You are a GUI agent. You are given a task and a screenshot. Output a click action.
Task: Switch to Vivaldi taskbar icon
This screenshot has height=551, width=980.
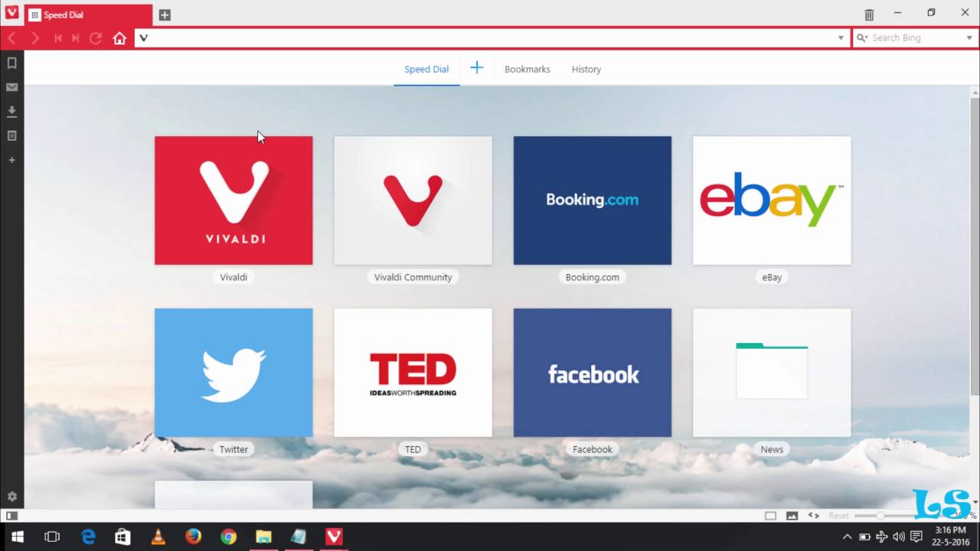click(334, 536)
